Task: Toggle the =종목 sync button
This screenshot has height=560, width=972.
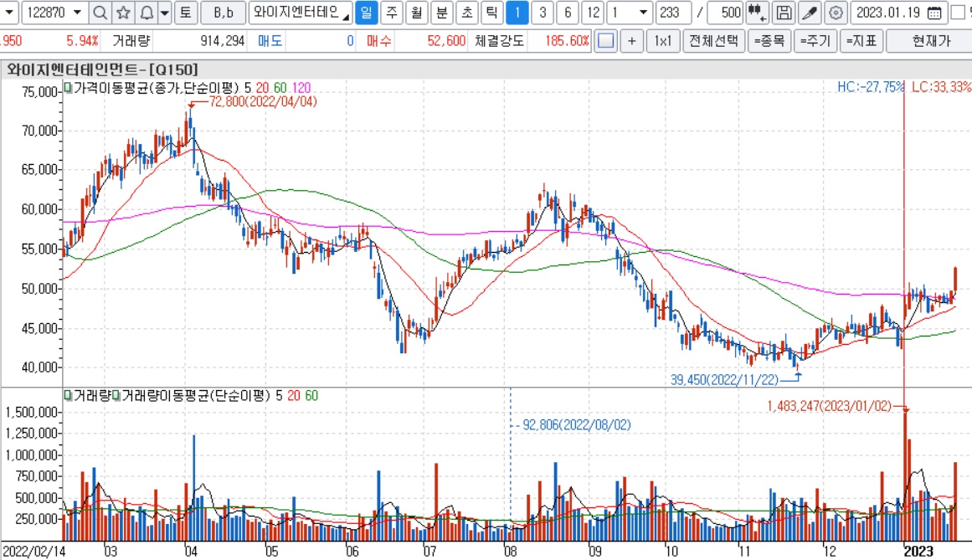Action: coord(769,41)
